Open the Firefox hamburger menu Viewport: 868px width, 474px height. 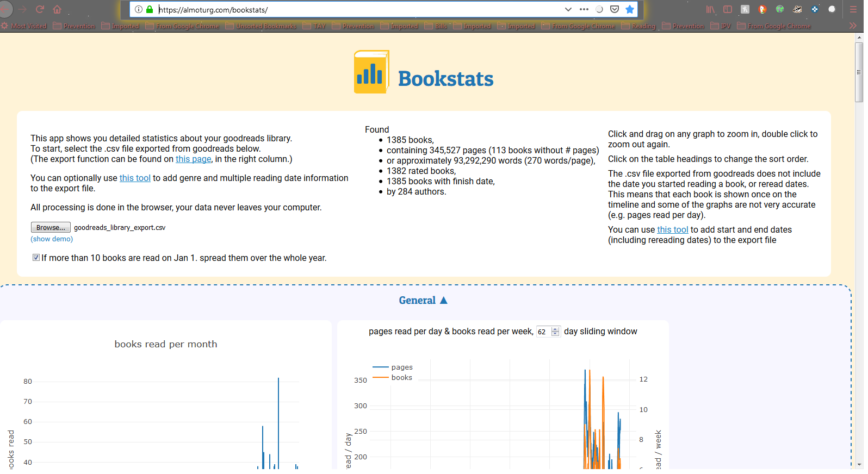(853, 9)
